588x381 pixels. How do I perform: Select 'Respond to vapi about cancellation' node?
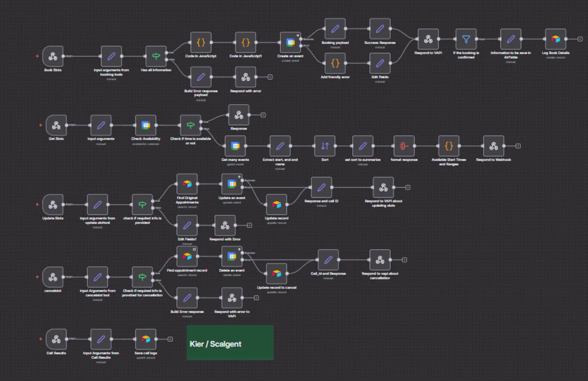[x=380, y=260]
